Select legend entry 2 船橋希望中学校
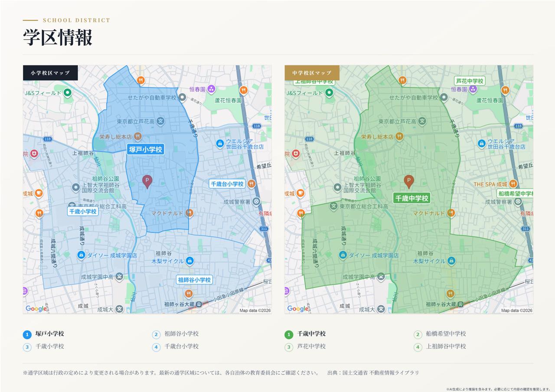Image resolution: width=555 pixels, height=392 pixels. click(x=440, y=334)
